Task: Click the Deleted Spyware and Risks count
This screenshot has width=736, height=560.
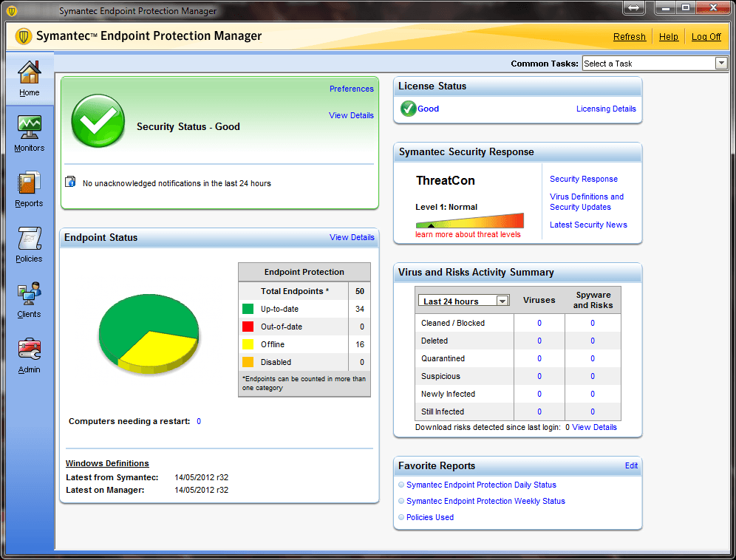Action: (x=593, y=341)
